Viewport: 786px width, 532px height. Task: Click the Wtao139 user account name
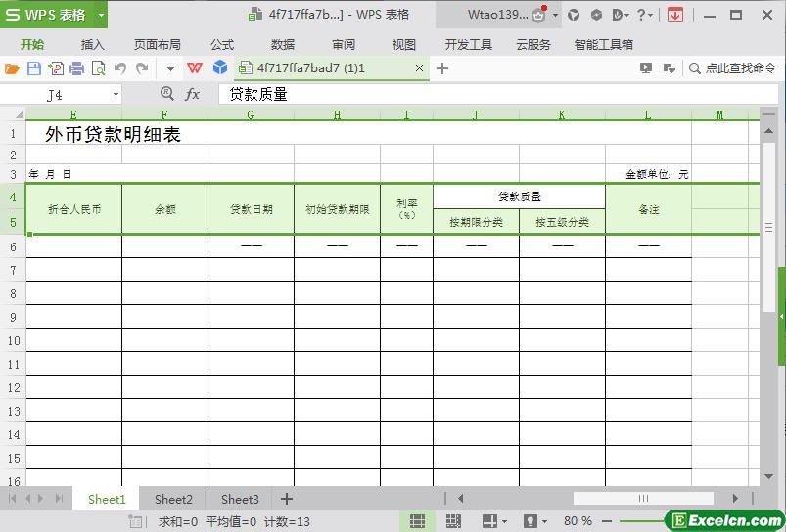498,15
